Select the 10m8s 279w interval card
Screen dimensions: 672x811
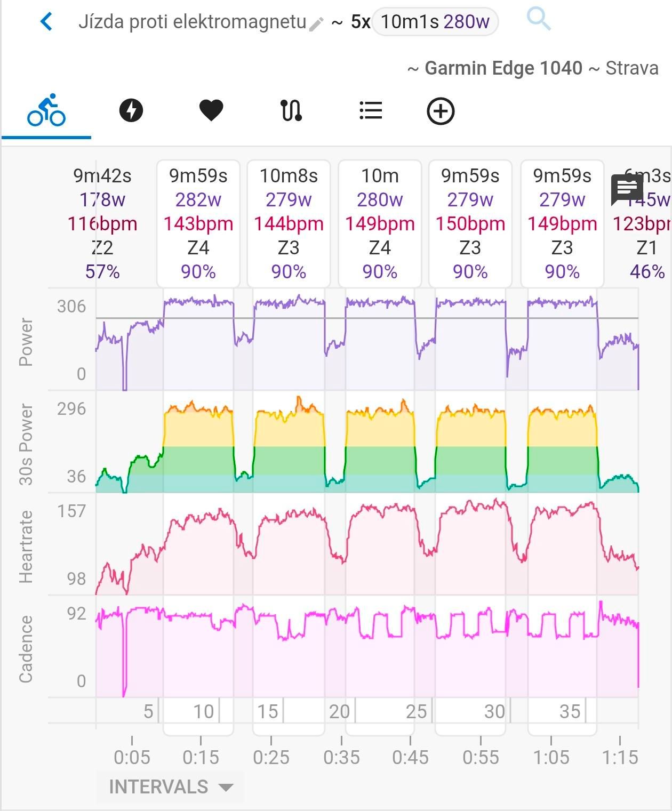289,223
